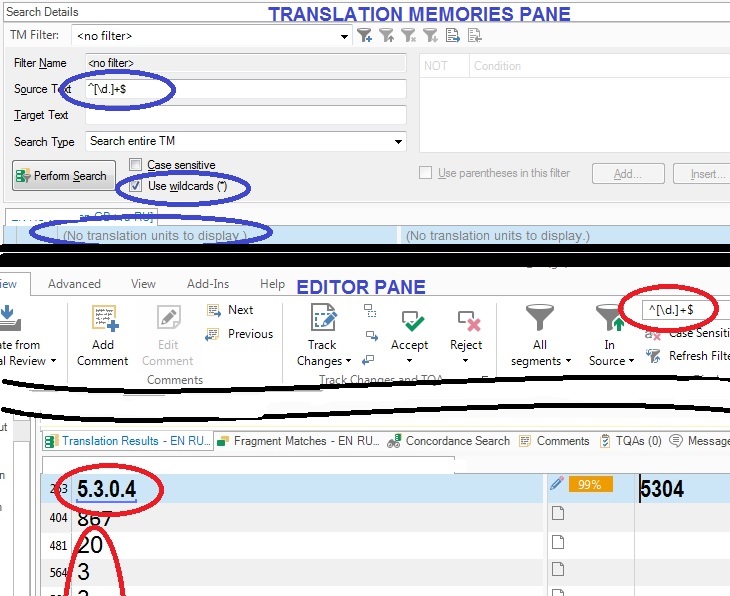Click the Accept change checkmark icon
The width and height of the screenshot is (730, 596).
coord(412,321)
